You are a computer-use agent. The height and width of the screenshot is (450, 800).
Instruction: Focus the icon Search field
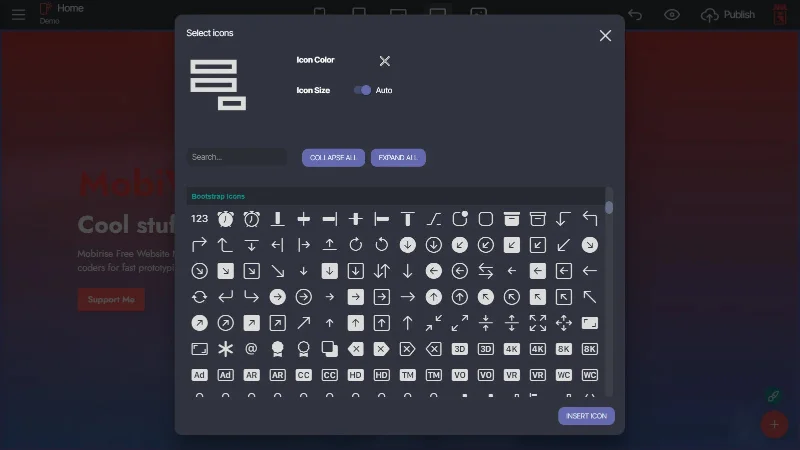coord(237,157)
